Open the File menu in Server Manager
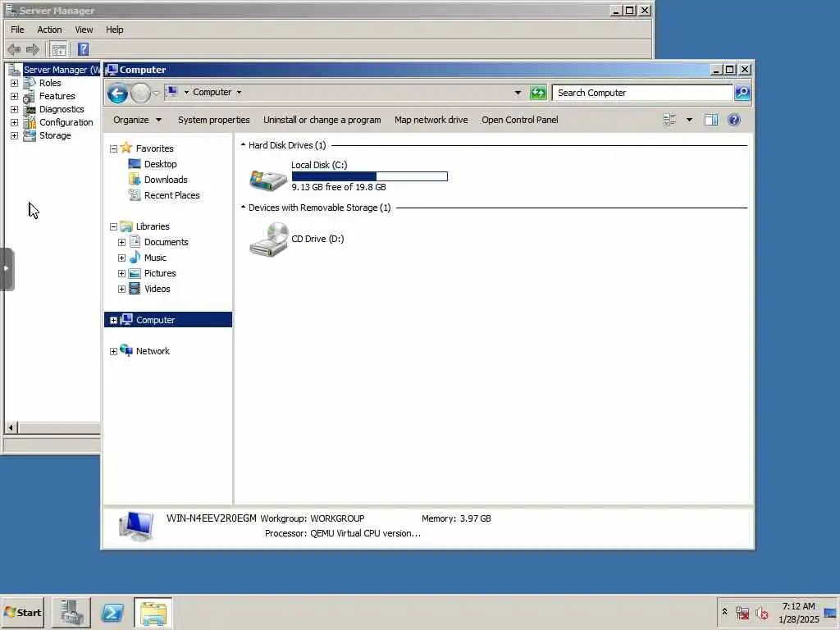 pos(17,30)
